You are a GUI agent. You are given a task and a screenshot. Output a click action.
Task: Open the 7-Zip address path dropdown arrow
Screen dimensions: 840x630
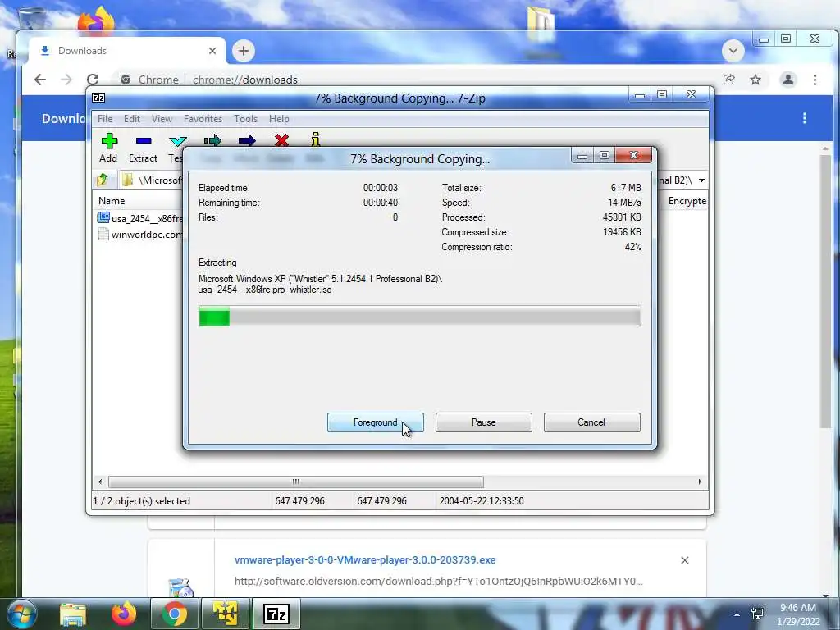(701, 180)
